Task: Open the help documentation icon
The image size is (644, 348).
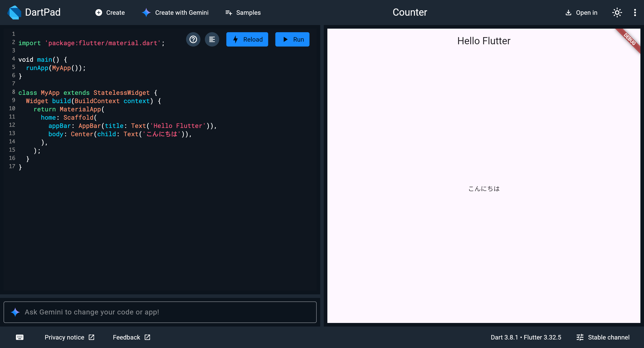Action: pyautogui.click(x=193, y=39)
